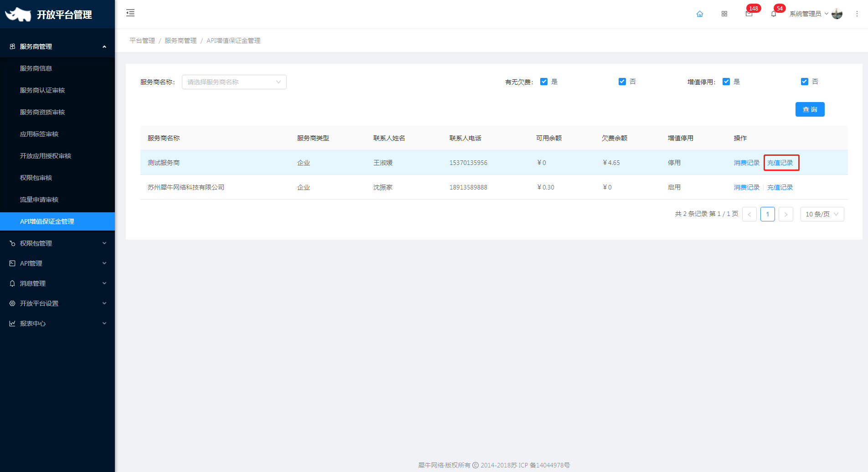868x472 pixels.
Task: Click phone number 18913589888
Action: click(468, 187)
